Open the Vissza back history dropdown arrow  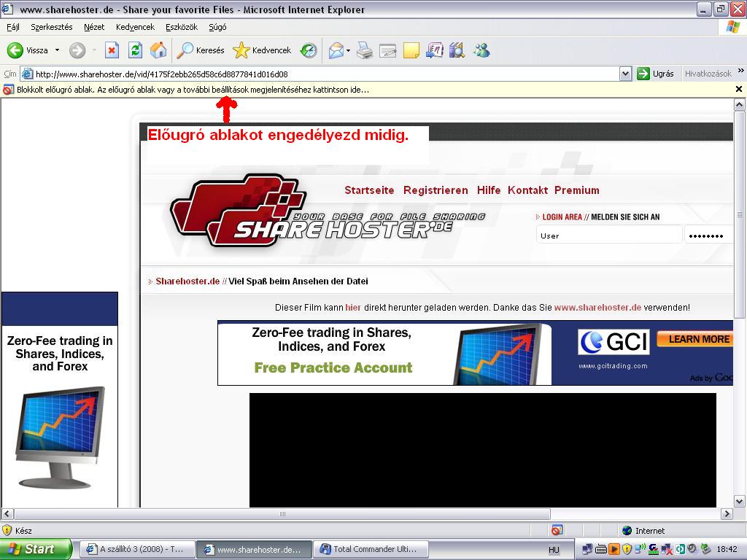(x=57, y=50)
